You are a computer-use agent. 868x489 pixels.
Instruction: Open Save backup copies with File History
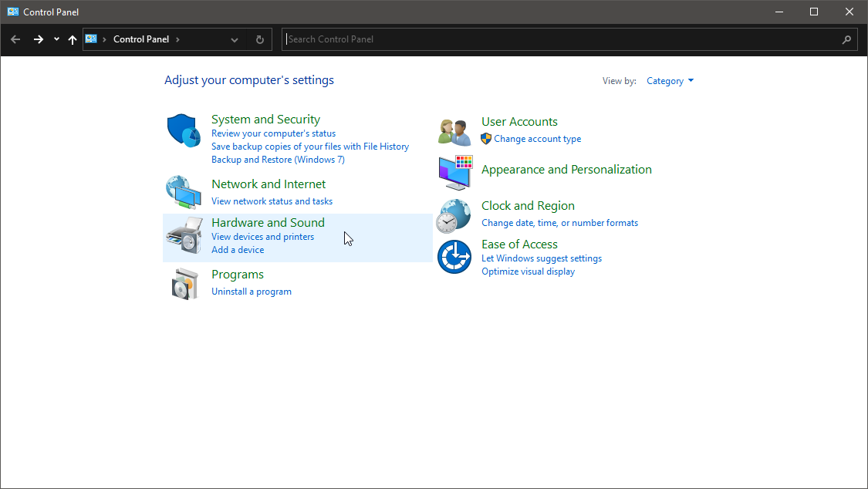pos(310,147)
